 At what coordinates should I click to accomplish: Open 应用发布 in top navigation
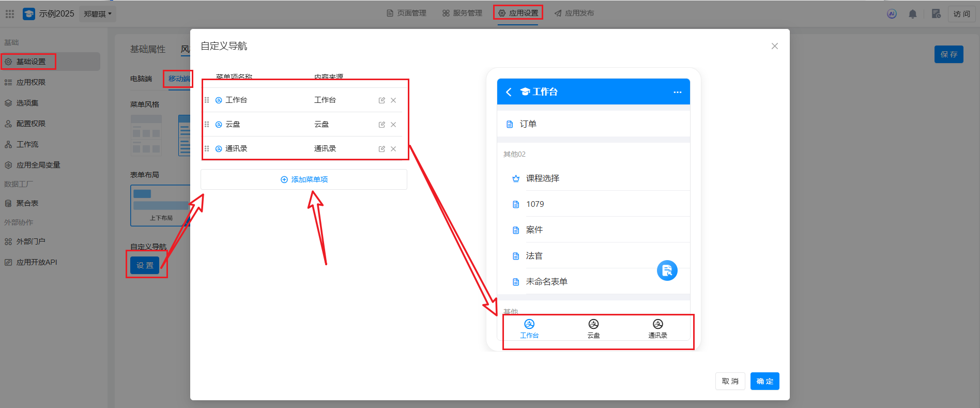coord(574,13)
